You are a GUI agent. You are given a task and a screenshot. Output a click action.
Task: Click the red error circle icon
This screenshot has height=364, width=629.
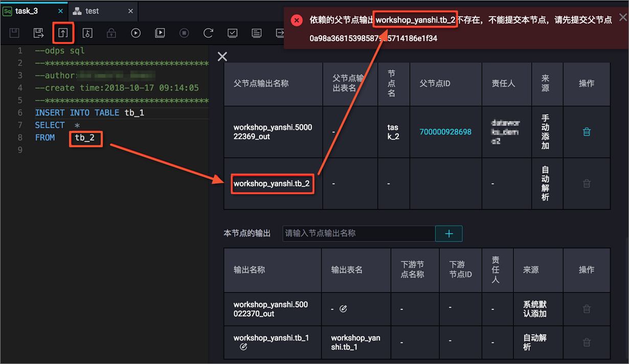297,20
